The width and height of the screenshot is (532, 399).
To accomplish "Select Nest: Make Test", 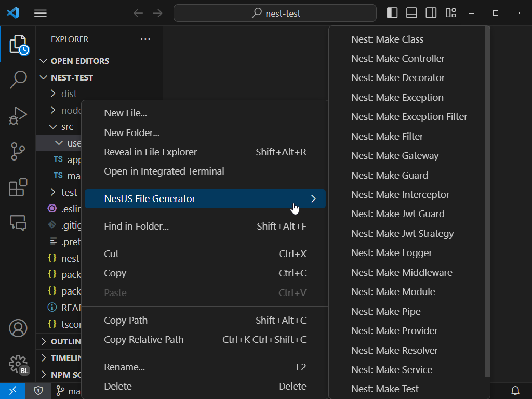I will pyautogui.click(x=408, y=389).
